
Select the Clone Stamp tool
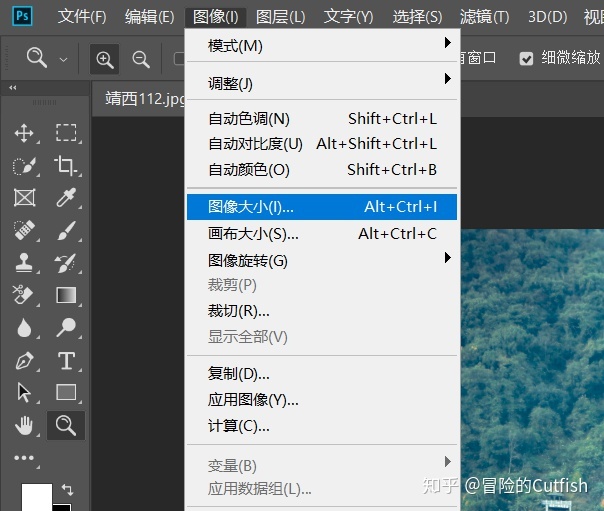point(24,263)
